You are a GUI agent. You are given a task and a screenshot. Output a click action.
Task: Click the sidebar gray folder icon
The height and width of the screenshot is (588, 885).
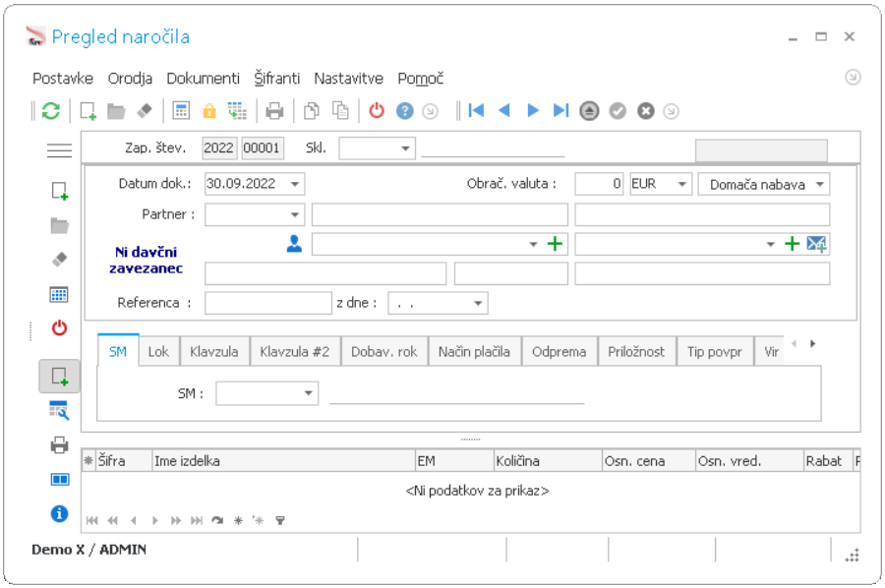click(x=59, y=226)
